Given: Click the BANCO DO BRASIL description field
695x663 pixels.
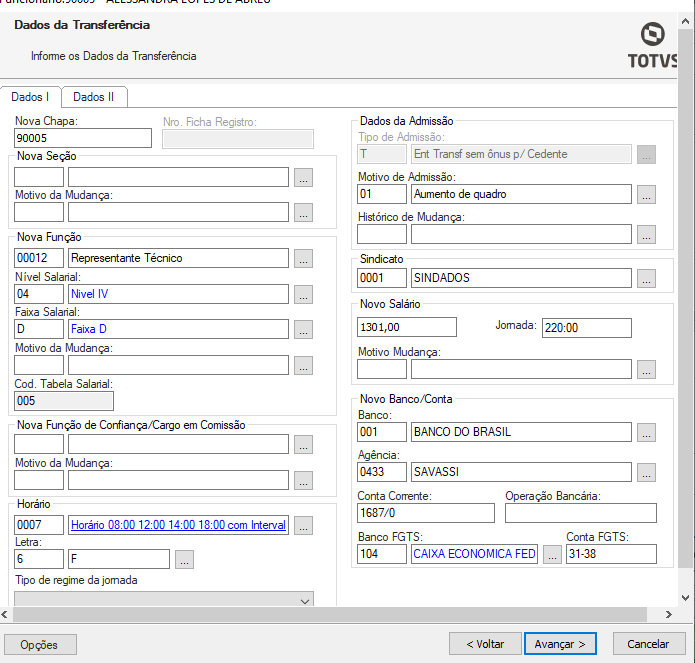Looking at the screenshot, I should (521, 432).
